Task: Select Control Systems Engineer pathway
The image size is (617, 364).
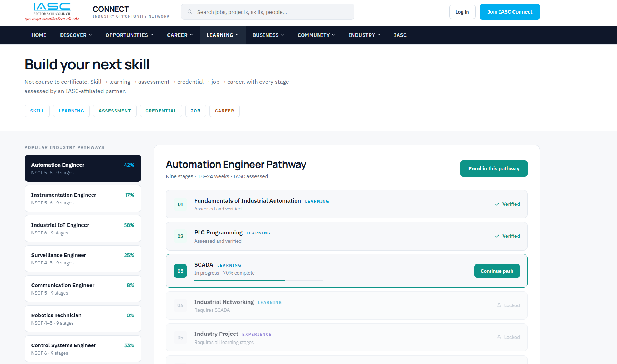Action: click(x=83, y=349)
